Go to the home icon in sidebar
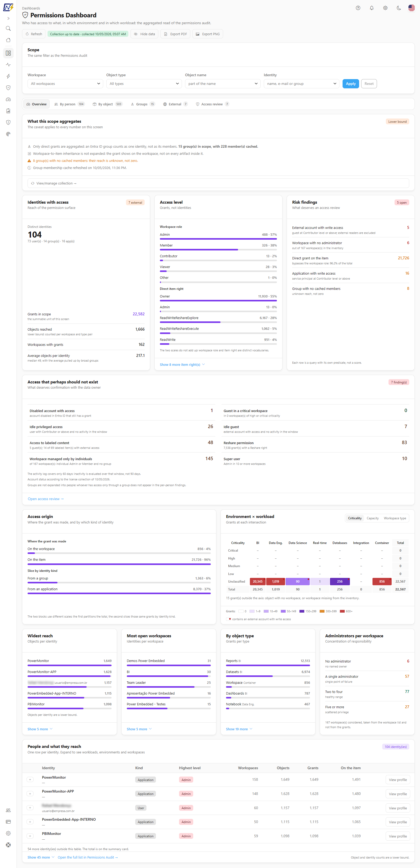This screenshot has height=868, width=420. click(8, 40)
